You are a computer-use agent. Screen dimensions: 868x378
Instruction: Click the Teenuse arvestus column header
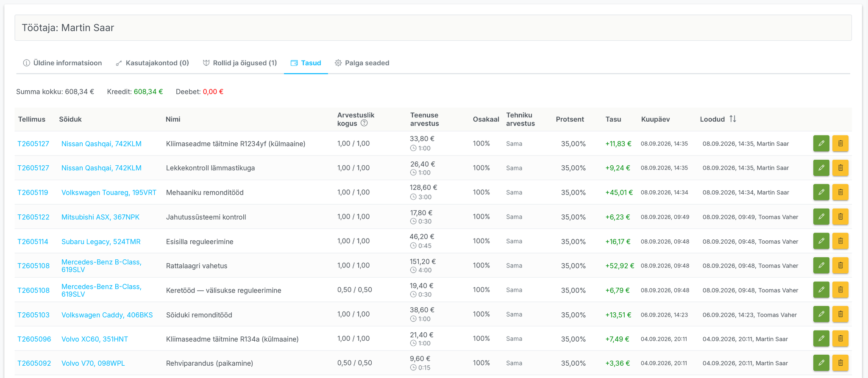pos(425,119)
